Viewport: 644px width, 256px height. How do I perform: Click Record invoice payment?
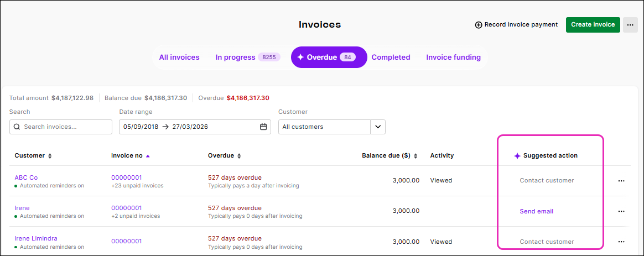click(x=517, y=25)
